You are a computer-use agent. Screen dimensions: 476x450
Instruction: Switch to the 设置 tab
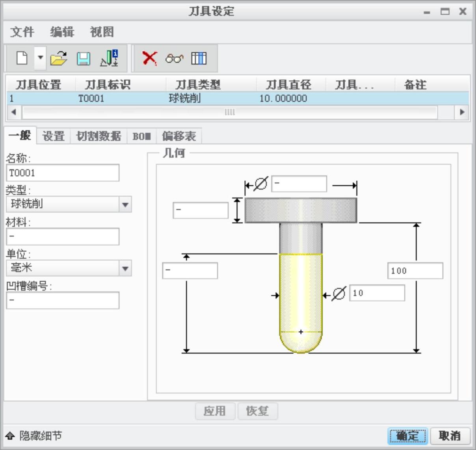53,136
